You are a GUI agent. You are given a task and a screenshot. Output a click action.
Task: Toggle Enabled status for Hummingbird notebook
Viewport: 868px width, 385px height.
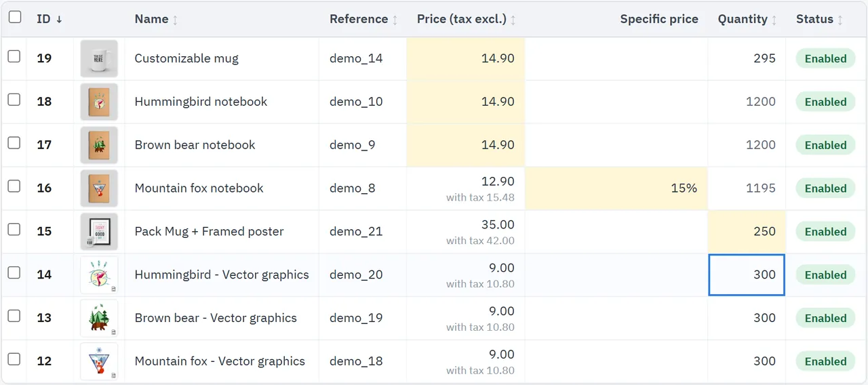[825, 102]
